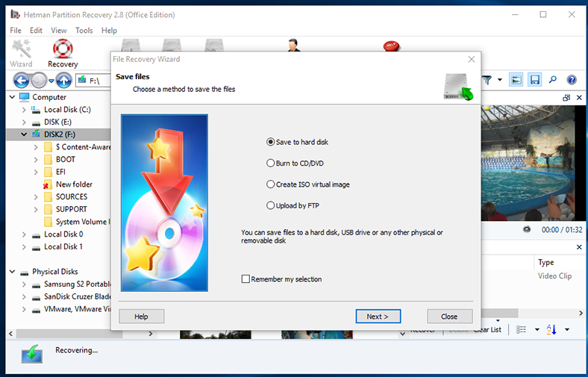Viewport: 588px width, 377px height.
Task: Open the sort dropdown arrow
Action: [x=567, y=330]
